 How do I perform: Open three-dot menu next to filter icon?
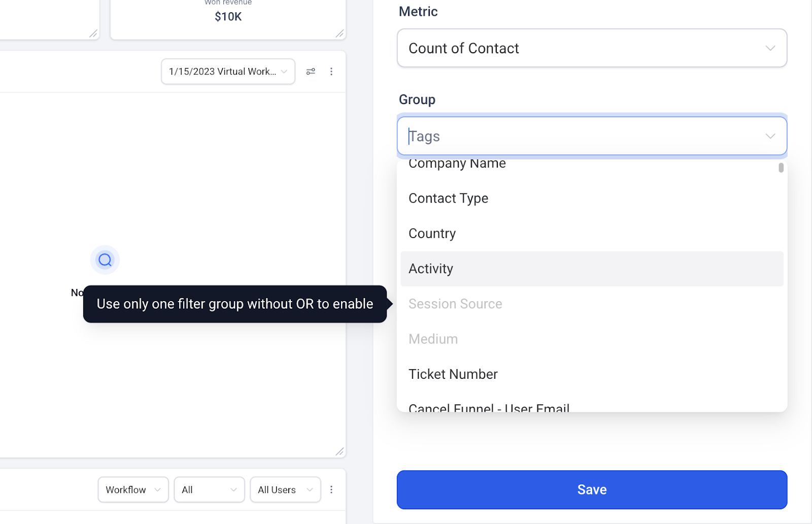point(331,72)
